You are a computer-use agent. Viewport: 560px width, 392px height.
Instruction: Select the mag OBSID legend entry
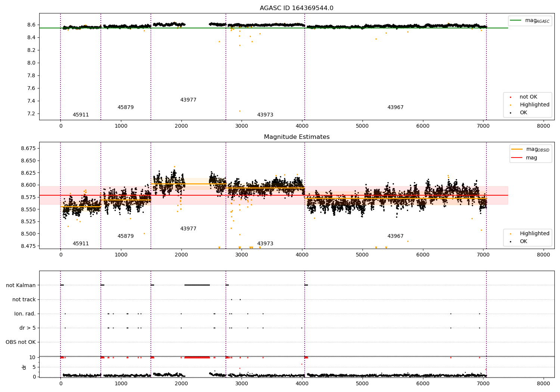coord(531,149)
